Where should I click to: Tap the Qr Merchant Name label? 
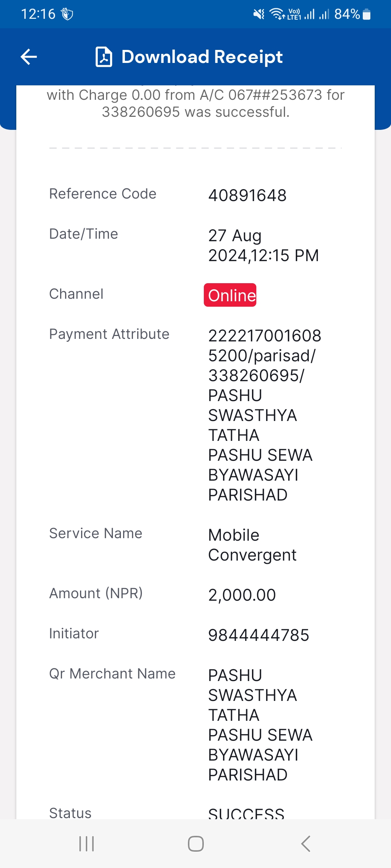point(112,673)
